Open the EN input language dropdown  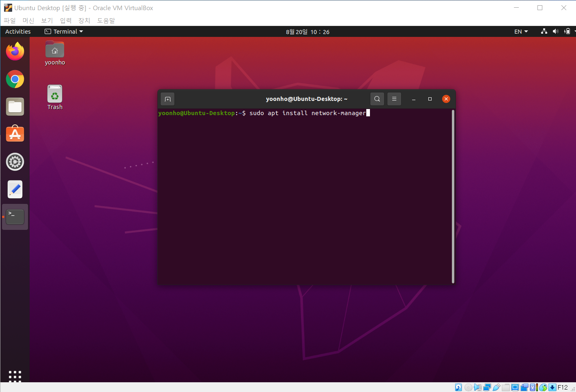(521, 31)
